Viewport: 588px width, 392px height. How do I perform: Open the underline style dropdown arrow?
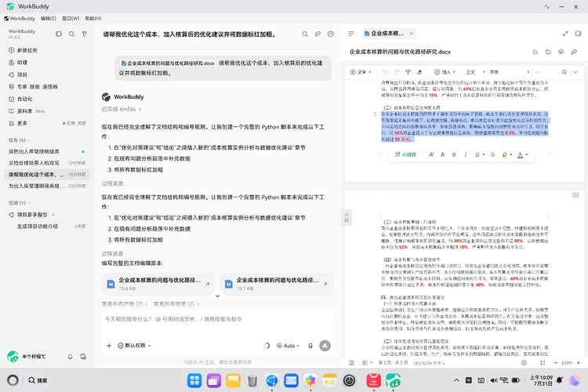[484, 154]
